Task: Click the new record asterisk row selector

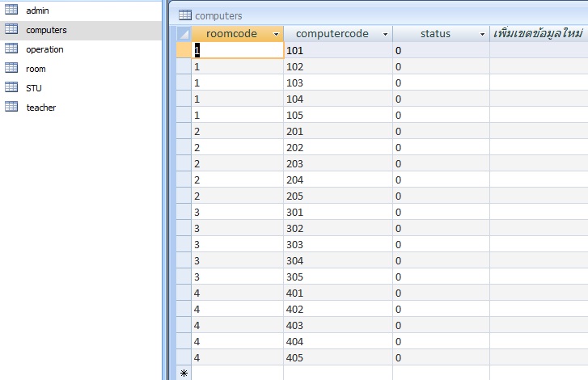Action: click(184, 374)
